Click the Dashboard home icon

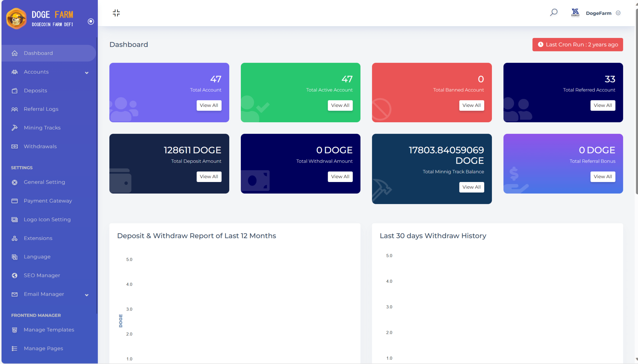coord(14,53)
